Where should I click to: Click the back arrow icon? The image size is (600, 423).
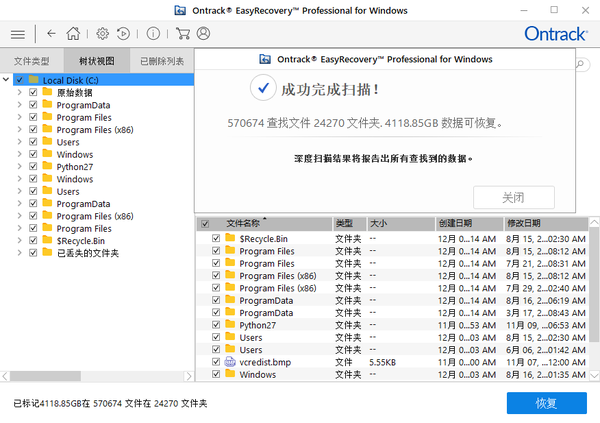coord(51,33)
